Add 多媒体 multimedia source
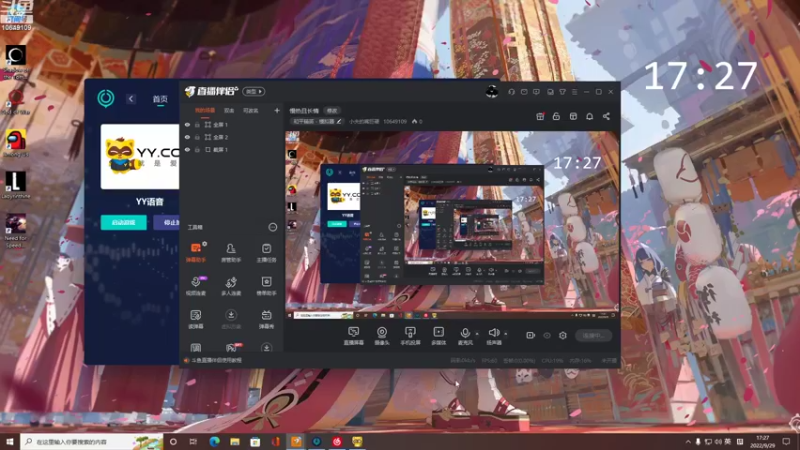The height and width of the screenshot is (450, 800). 438,336
